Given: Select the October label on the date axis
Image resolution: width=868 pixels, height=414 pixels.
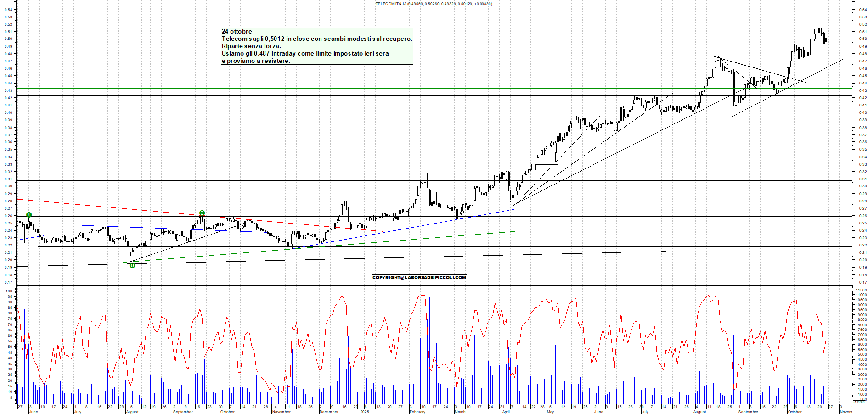Looking at the screenshot, I should tap(228, 412).
